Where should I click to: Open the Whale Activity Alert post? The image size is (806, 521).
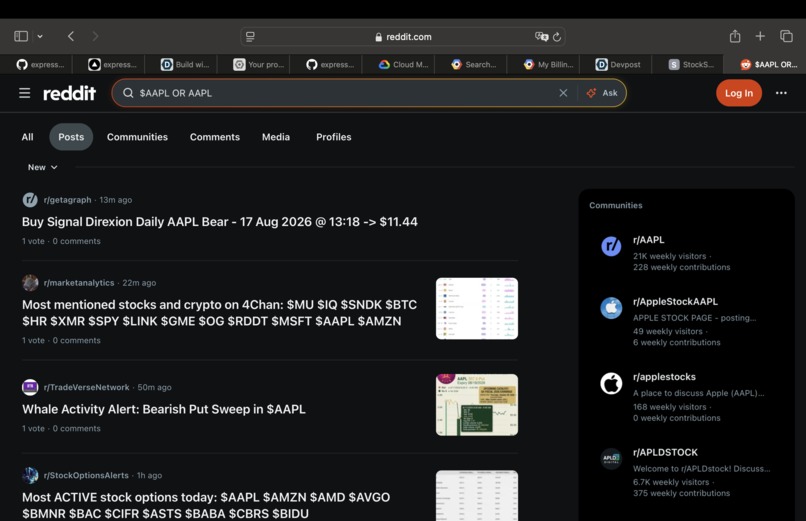pos(164,410)
